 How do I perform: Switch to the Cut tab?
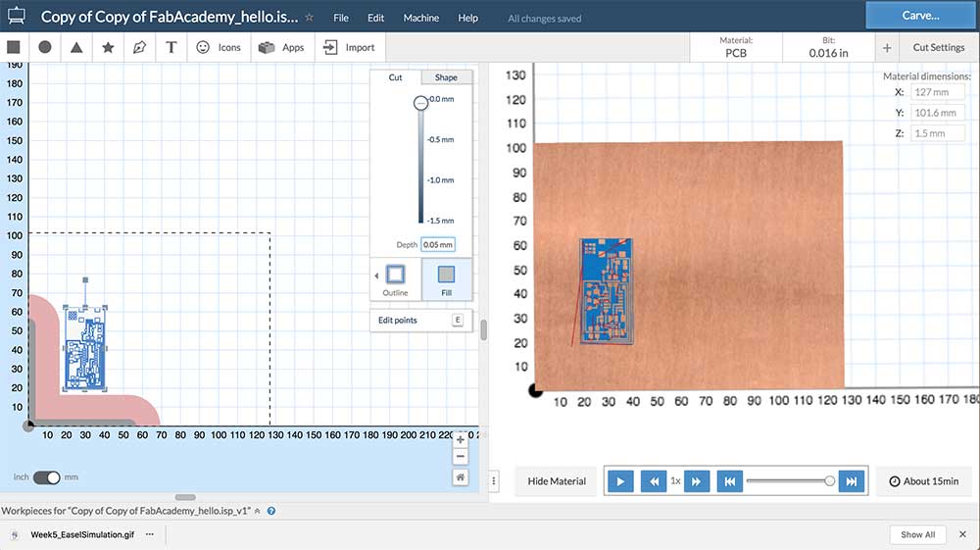click(396, 77)
